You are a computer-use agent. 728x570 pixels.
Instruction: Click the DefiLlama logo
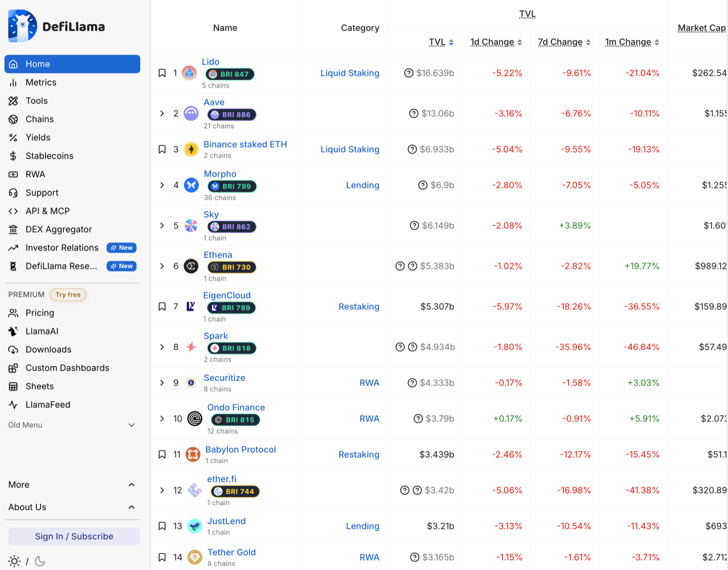click(x=56, y=26)
